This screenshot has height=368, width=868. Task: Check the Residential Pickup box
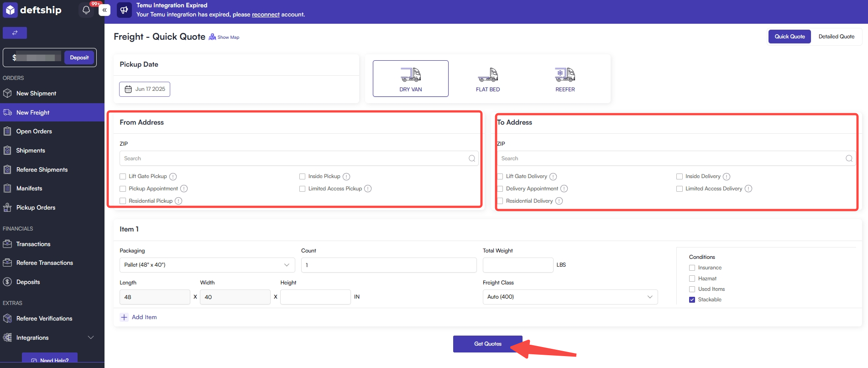[x=123, y=201]
